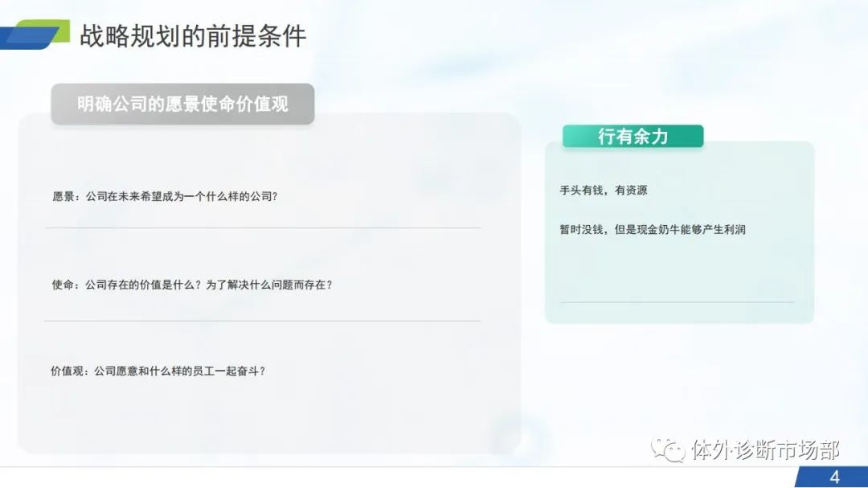Click the divider line below the 使命 question

coord(263,321)
